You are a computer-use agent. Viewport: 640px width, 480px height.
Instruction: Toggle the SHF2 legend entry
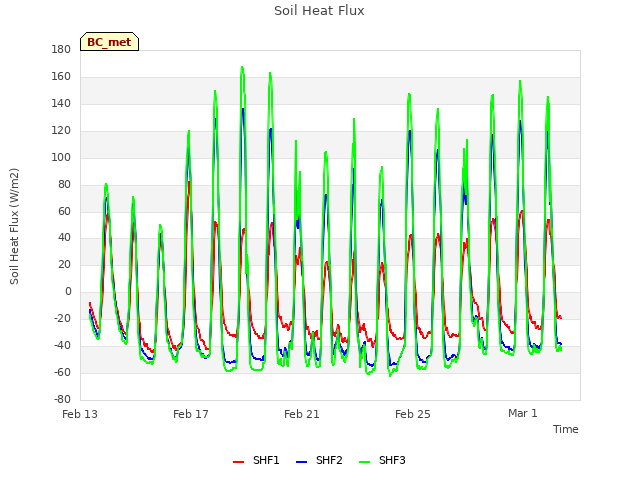pyautogui.click(x=319, y=460)
